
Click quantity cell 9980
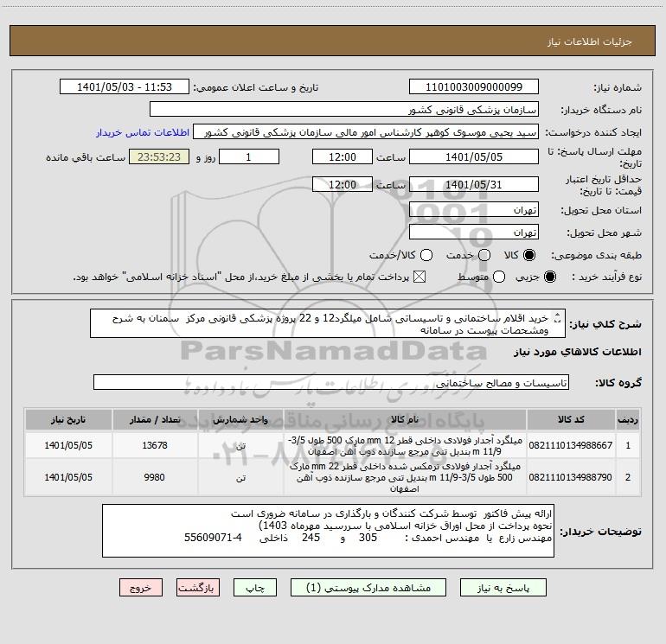[154, 477]
